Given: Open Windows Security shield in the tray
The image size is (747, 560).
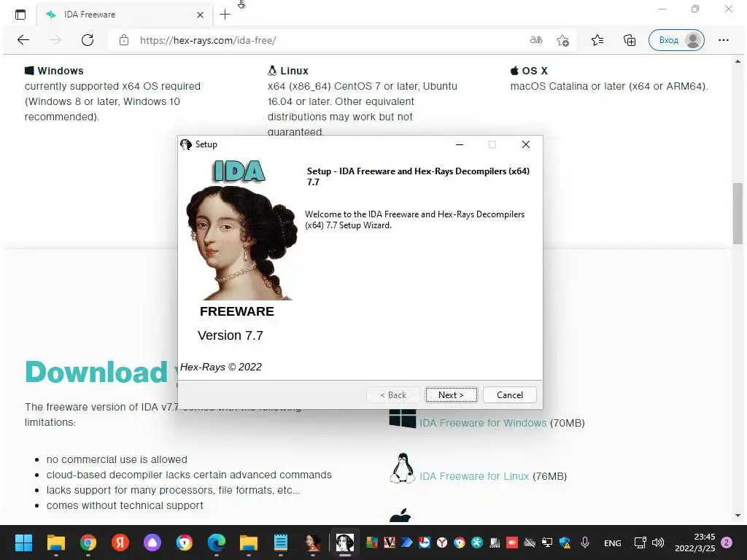Looking at the screenshot, I should [x=565, y=542].
